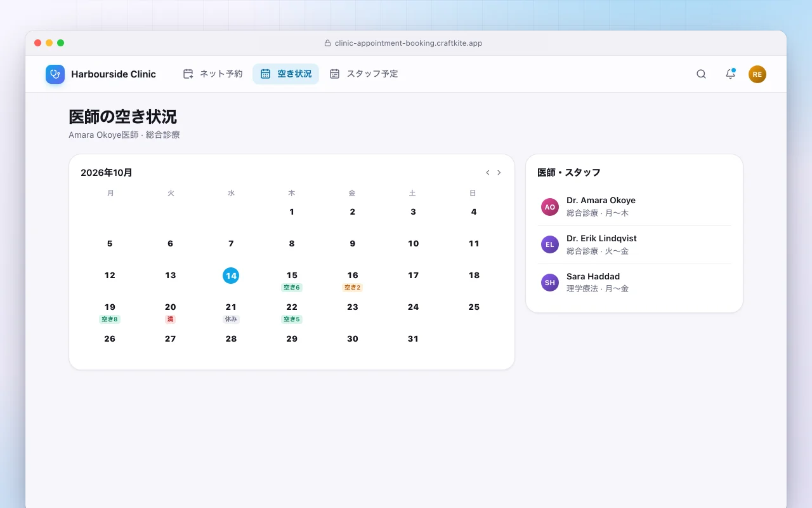The image size is (812, 508).
Task: Choose October 31 on the calendar
Action: click(x=413, y=339)
